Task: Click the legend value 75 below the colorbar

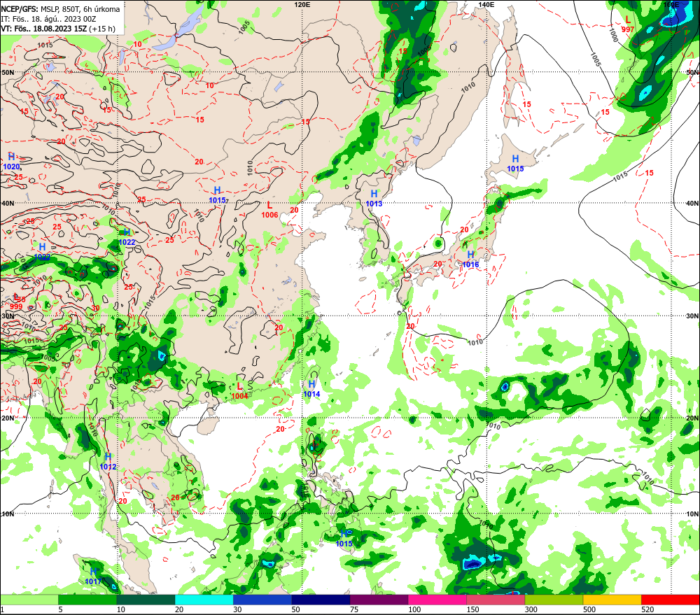Action: [354, 609]
